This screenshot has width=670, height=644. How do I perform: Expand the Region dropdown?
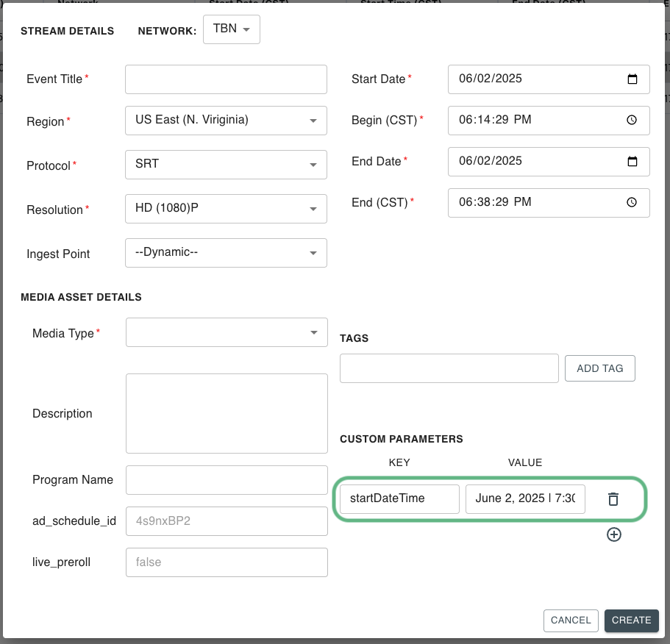click(226, 121)
